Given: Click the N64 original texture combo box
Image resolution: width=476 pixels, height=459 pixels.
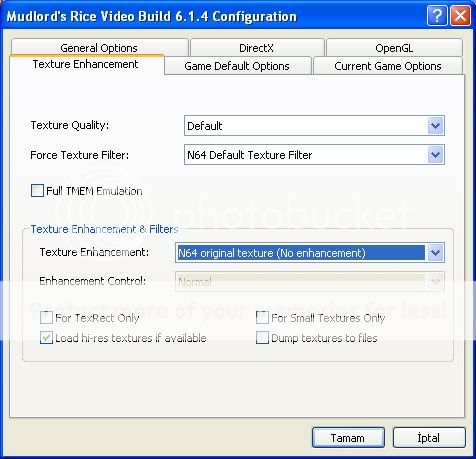Looking at the screenshot, I should [x=310, y=253].
